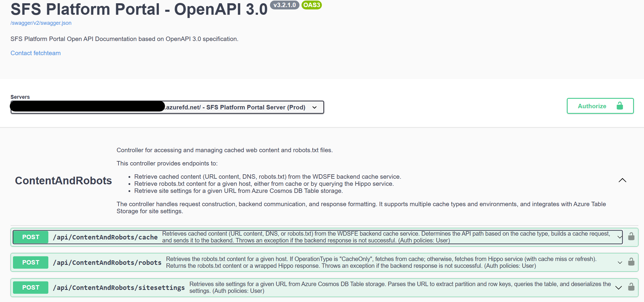Open the Servers dropdown
Image resolution: width=644 pixels, height=302 pixels.
(x=167, y=107)
